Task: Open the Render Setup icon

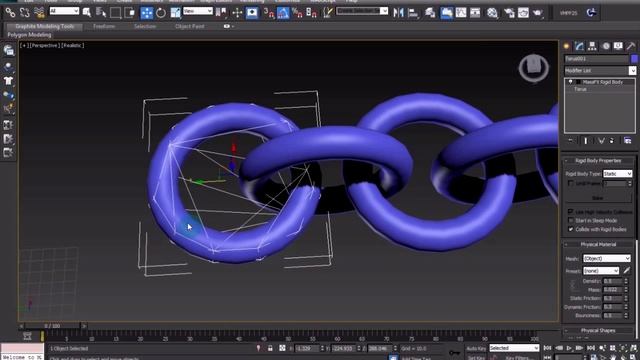Action: [x=509, y=13]
